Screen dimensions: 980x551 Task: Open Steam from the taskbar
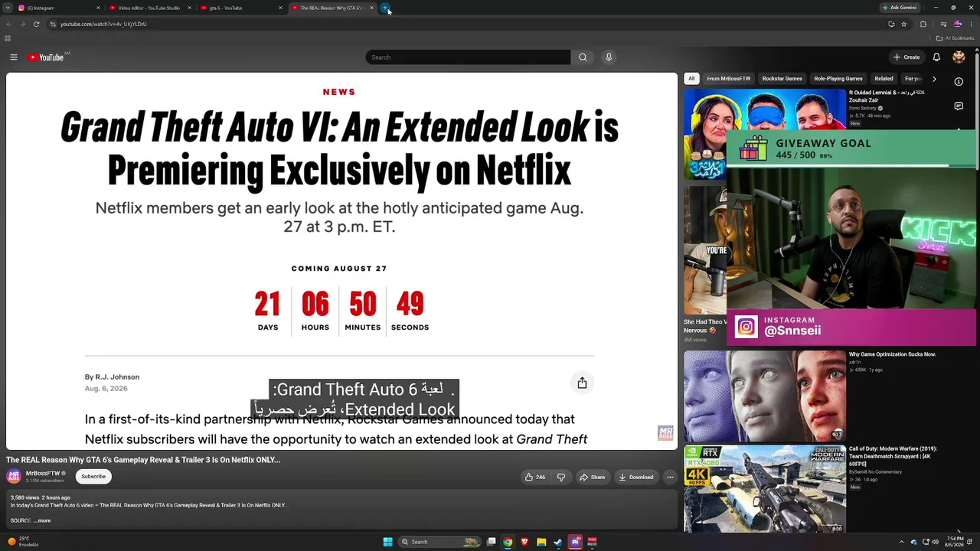coord(558,542)
